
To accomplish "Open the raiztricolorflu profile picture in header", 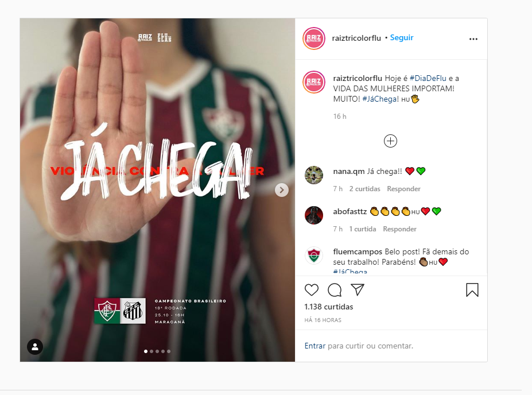I will (x=314, y=38).
